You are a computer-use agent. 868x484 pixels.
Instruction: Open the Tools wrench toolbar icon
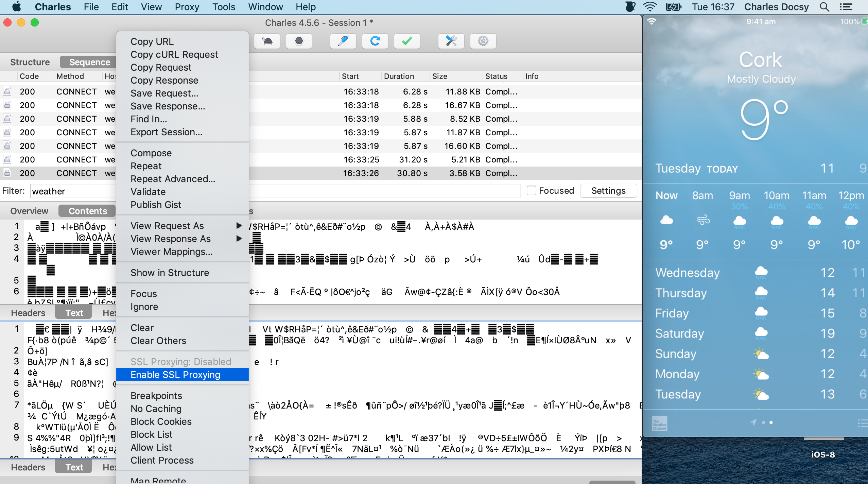(451, 41)
